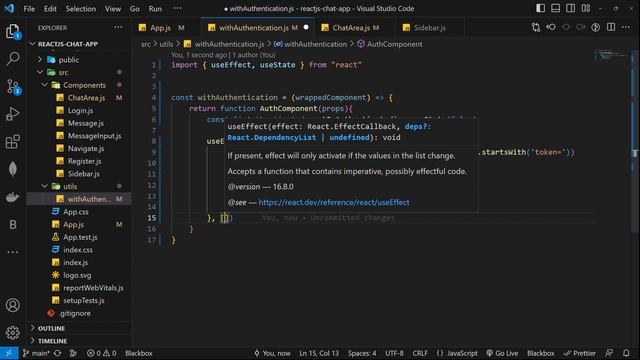Viewport: 640px width, 360px height.
Task: Open the Extensions view
Action: tap(13, 142)
